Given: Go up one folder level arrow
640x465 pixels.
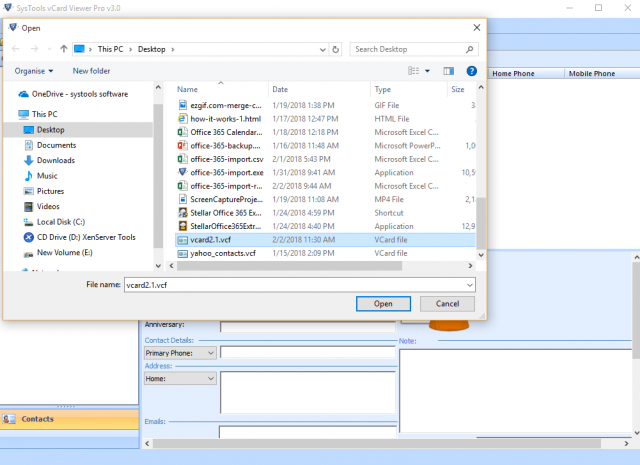Looking at the screenshot, I should pyautogui.click(x=64, y=49).
